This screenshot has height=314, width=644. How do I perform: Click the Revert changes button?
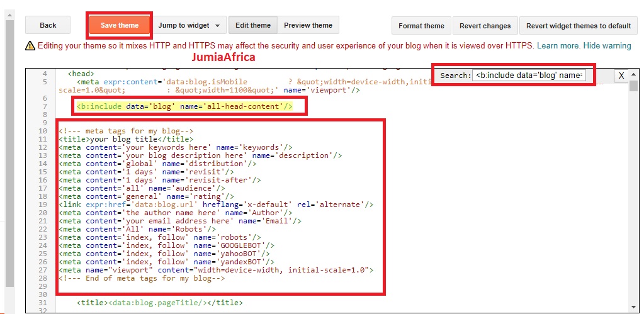pos(485,26)
